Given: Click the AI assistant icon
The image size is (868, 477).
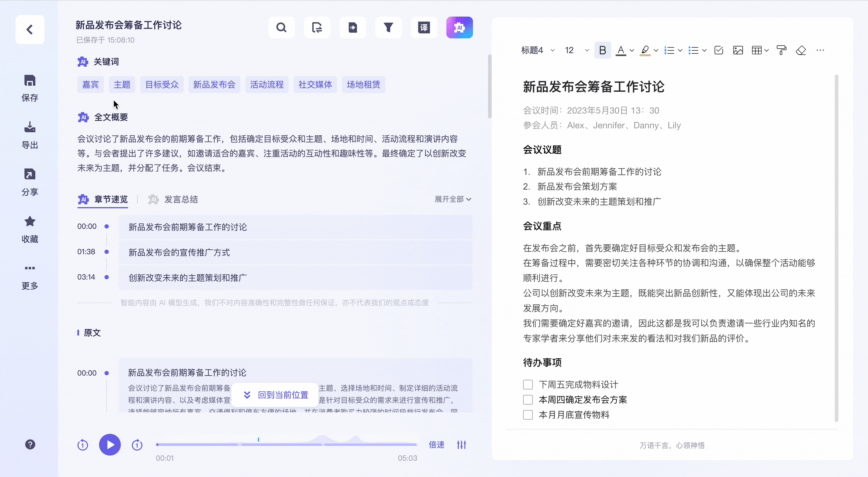Looking at the screenshot, I should [459, 27].
